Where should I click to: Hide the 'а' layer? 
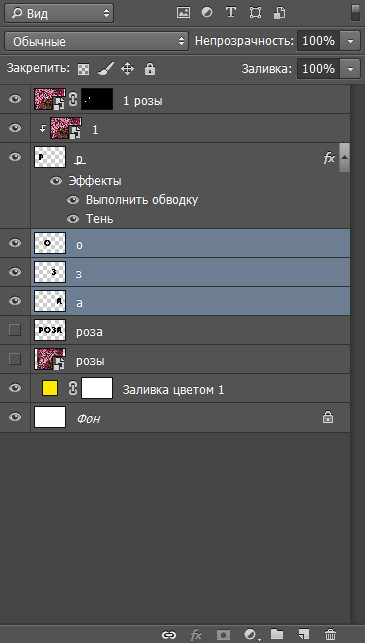click(15, 301)
